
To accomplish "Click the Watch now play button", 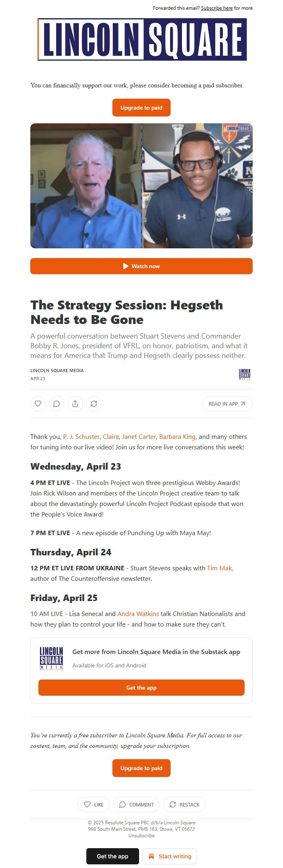I will tap(141, 266).
